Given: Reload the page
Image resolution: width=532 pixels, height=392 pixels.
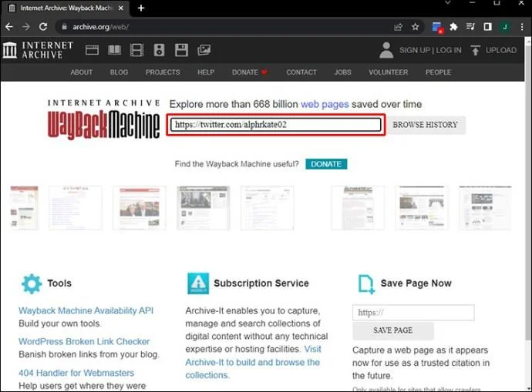Looking at the screenshot, I should click(x=43, y=27).
